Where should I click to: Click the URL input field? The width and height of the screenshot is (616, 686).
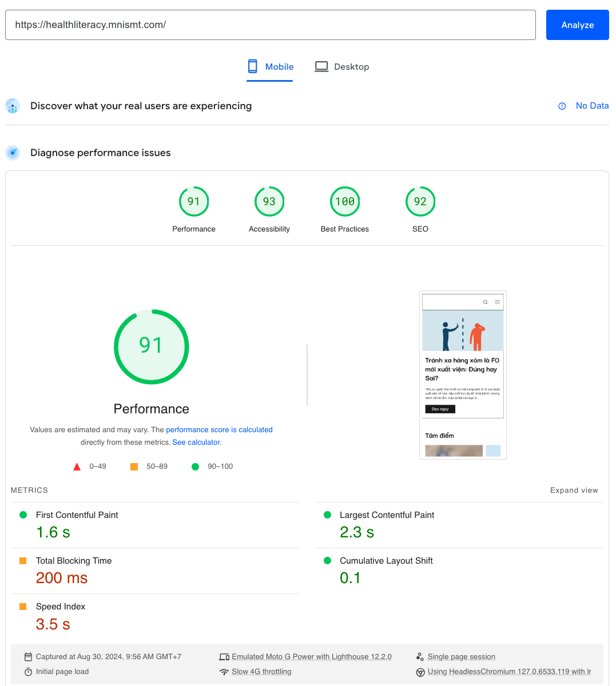click(x=270, y=25)
